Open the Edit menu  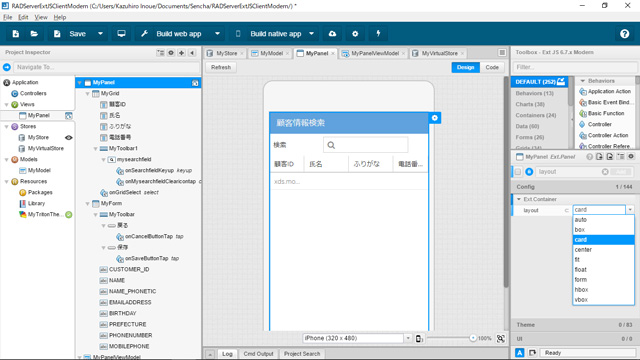tap(23, 17)
